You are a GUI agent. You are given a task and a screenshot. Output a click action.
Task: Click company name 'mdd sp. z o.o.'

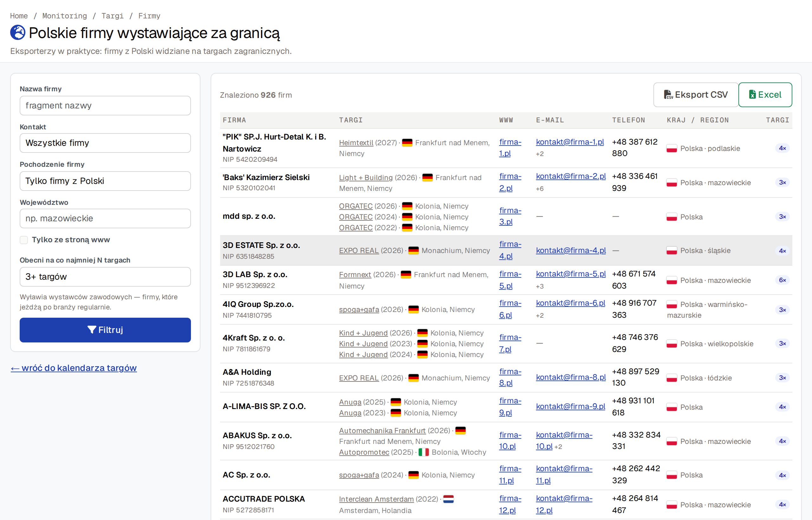click(249, 217)
